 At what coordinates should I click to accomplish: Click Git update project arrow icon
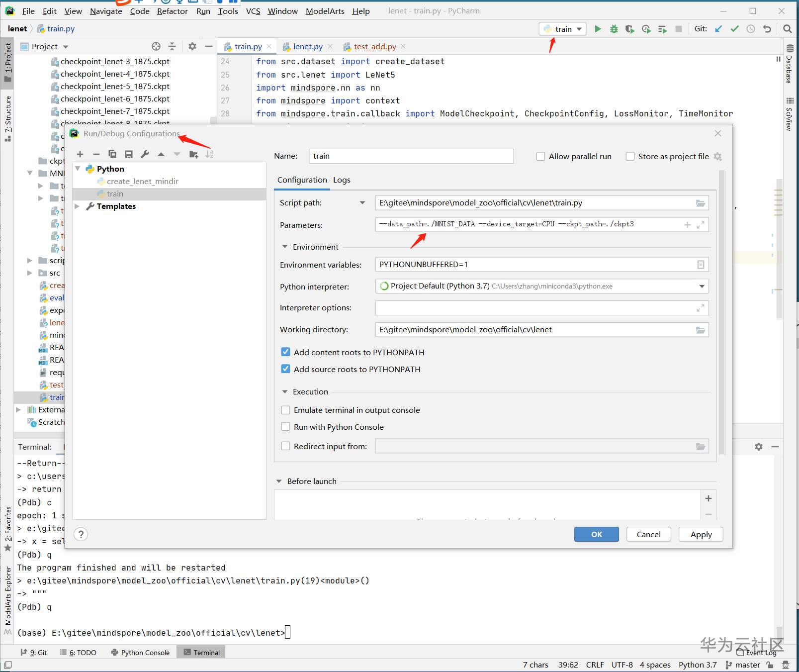coord(718,29)
